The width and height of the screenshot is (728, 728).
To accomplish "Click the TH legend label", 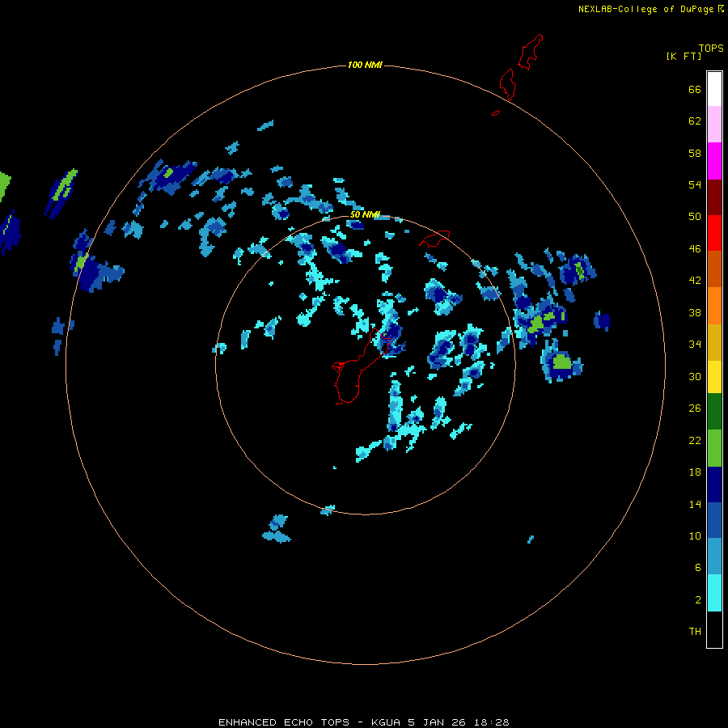I will pyautogui.click(x=695, y=631).
